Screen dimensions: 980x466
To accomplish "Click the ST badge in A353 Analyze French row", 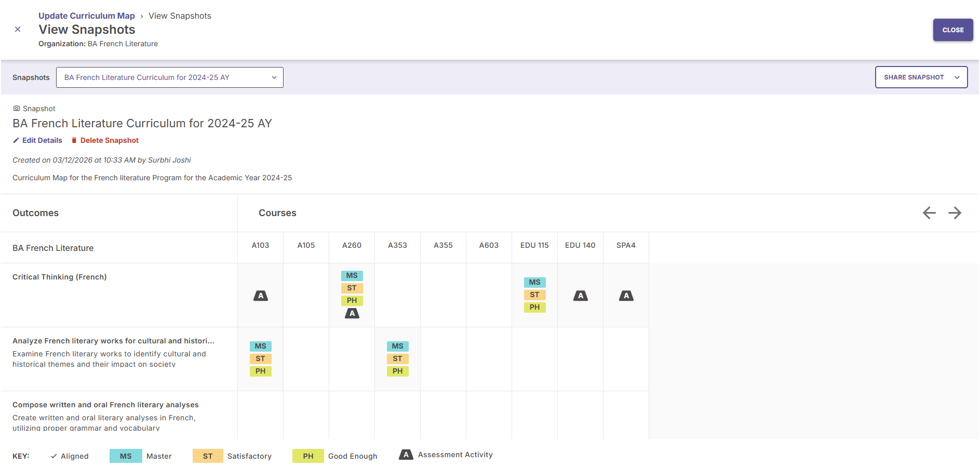I will (x=398, y=359).
